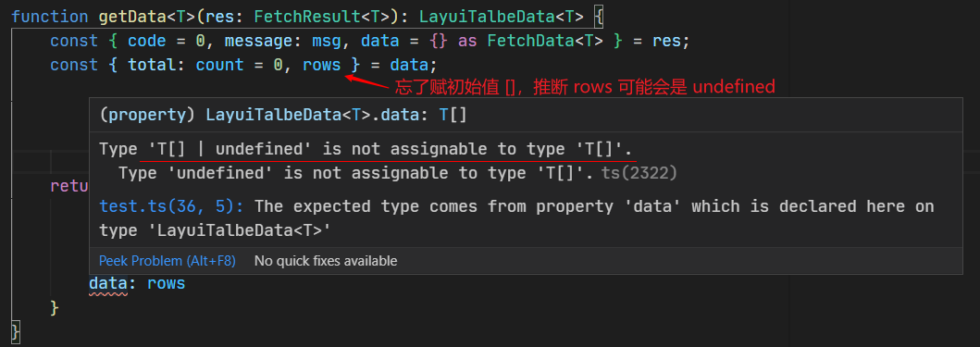Click the function name 'getData'
Screen dimensions: 980x347
point(132,17)
